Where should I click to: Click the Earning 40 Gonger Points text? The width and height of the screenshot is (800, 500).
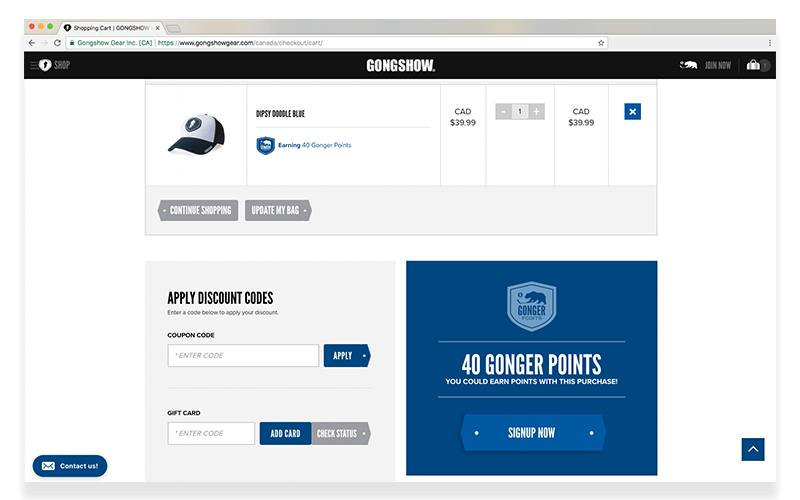tap(314, 145)
